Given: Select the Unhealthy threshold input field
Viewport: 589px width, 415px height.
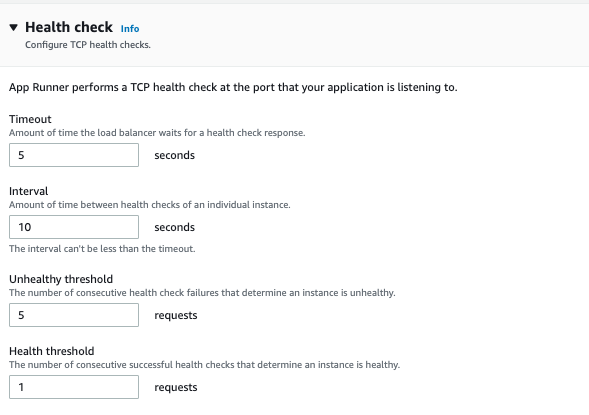Looking at the screenshot, I should [74, 315].
